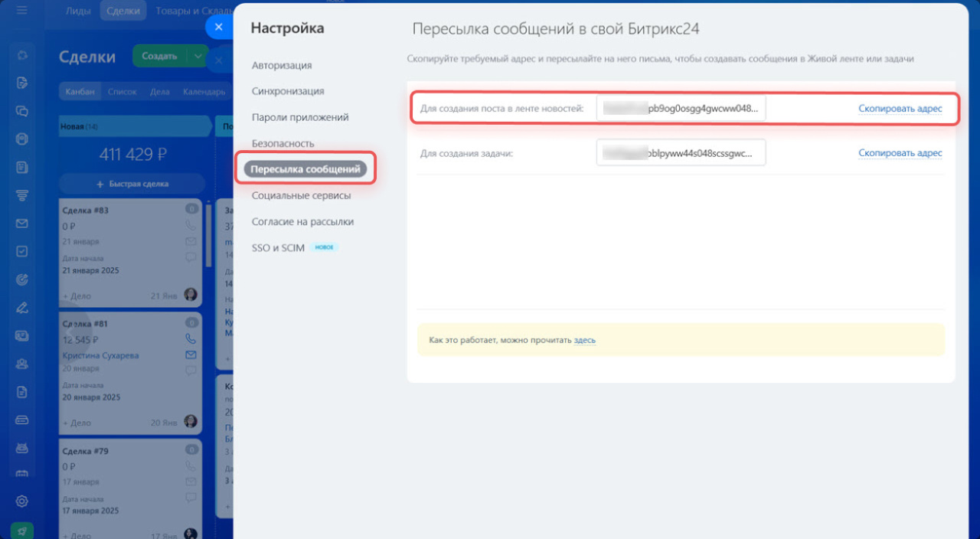Click phone icon on Сделка #83 card
The height and width of the screenshot is (539, 980).
[191, 226]
